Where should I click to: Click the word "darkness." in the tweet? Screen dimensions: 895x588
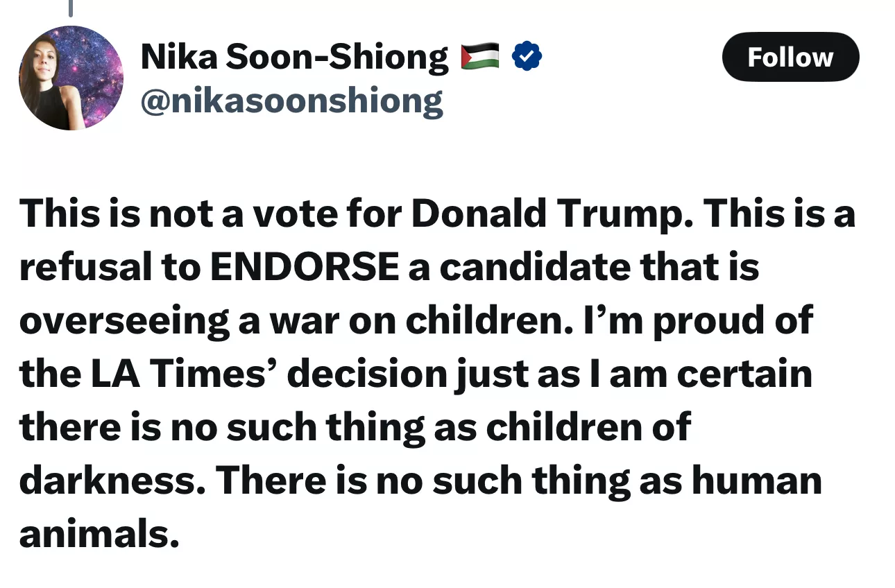112,481
